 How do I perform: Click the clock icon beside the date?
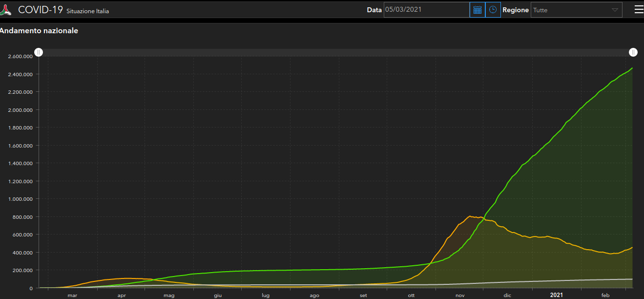pos(493,10)
